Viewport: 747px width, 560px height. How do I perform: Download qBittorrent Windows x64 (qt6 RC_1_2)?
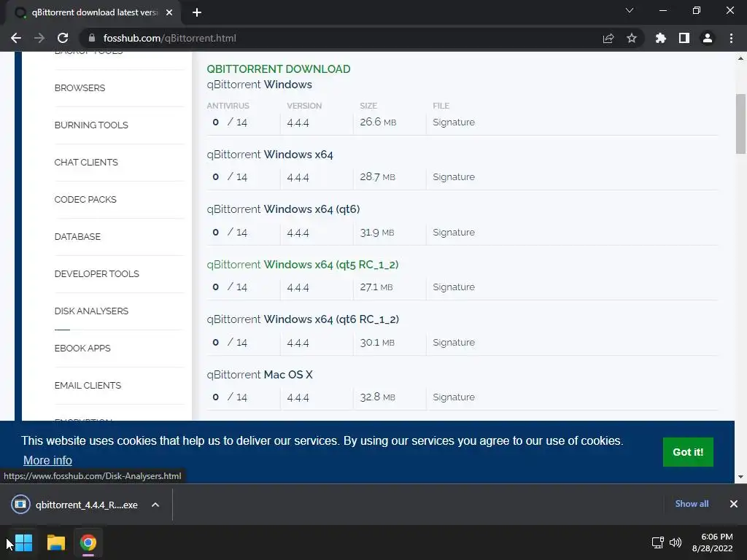(303, 319)
